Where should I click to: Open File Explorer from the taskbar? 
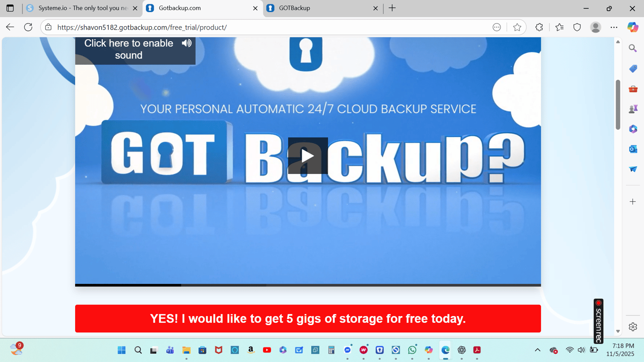click(x=186, y=350)
